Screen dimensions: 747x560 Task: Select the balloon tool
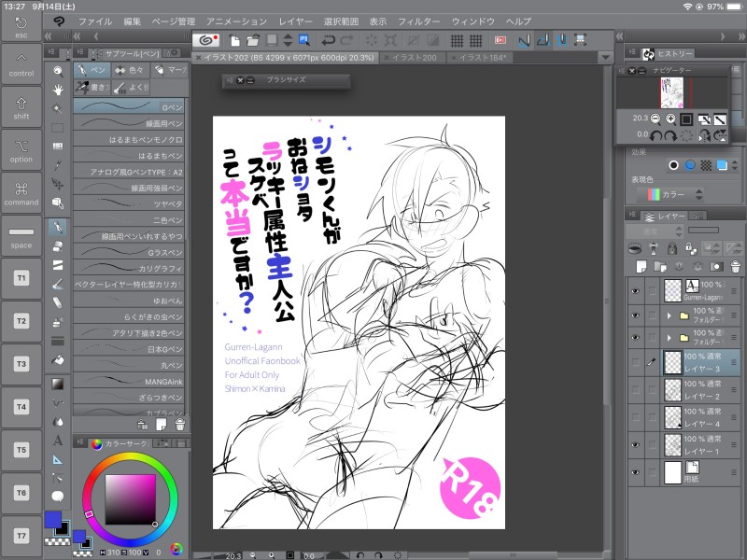58,497
